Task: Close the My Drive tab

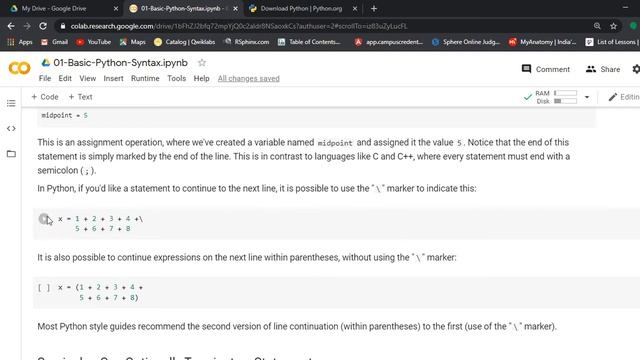Action: (x=116, y=9)
